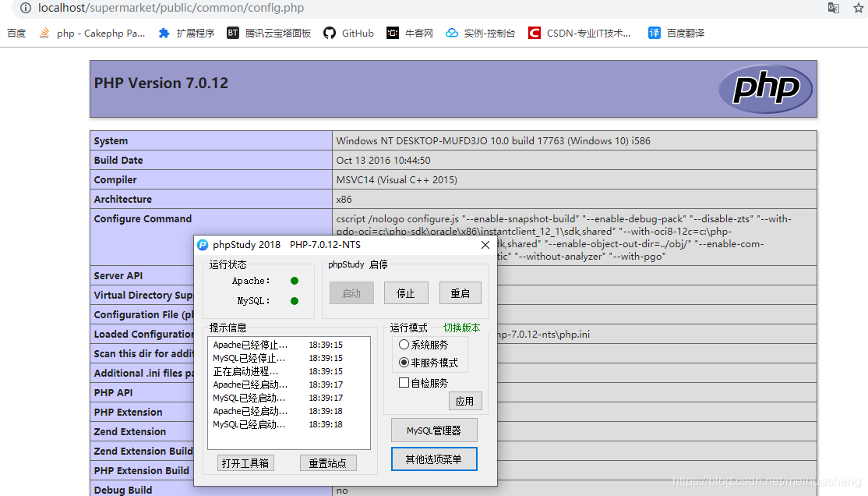Open the 腾讯云宝塔面板 BT bookmark
The width and height of the screenshot is (868, 496).
(269, 34)
